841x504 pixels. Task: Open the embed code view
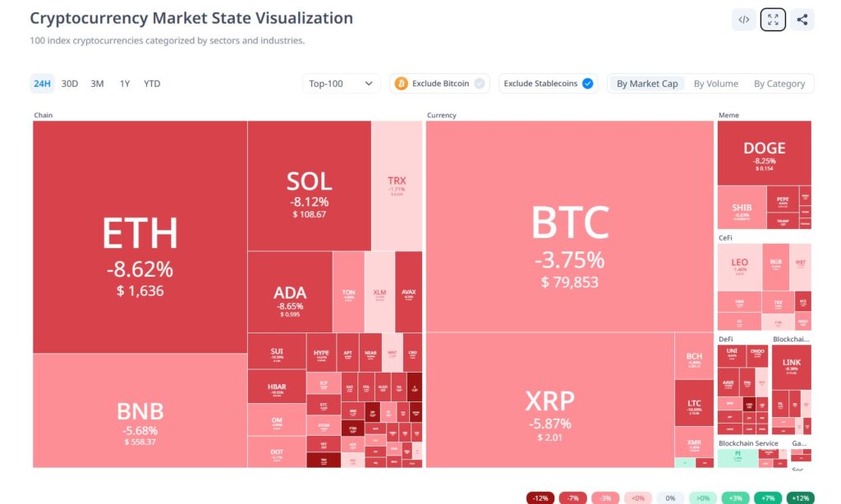(744, 19)
